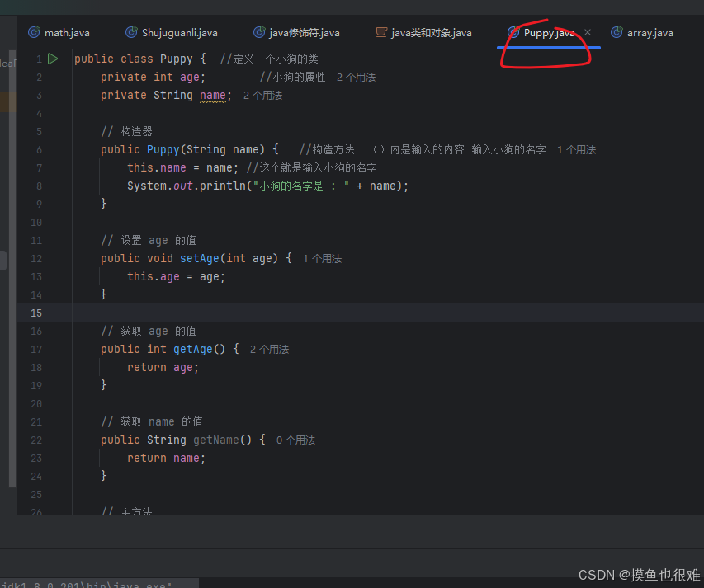Click 'this.name = name;' statement on line 7
Viewport: 704px width, 588px height.
pos(182,167)
